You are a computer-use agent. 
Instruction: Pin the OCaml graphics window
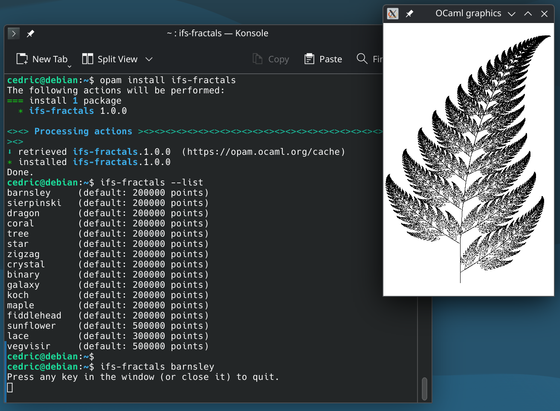tap(409, 14)
